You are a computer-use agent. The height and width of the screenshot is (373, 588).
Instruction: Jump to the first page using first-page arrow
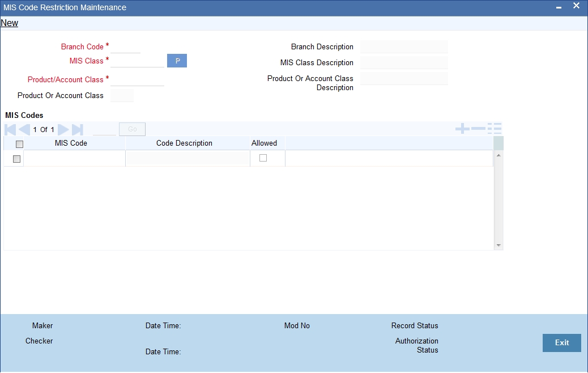tap(9, 129)
